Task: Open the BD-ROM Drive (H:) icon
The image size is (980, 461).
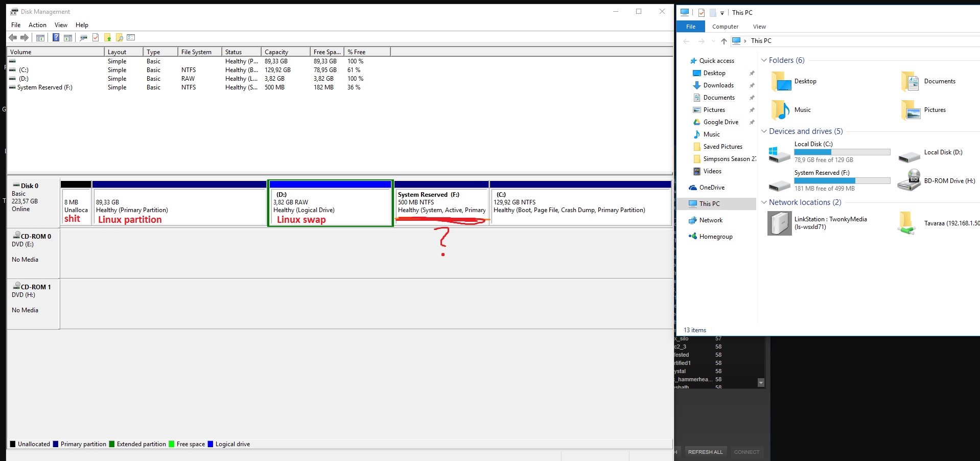Action: tap(909, 180)
